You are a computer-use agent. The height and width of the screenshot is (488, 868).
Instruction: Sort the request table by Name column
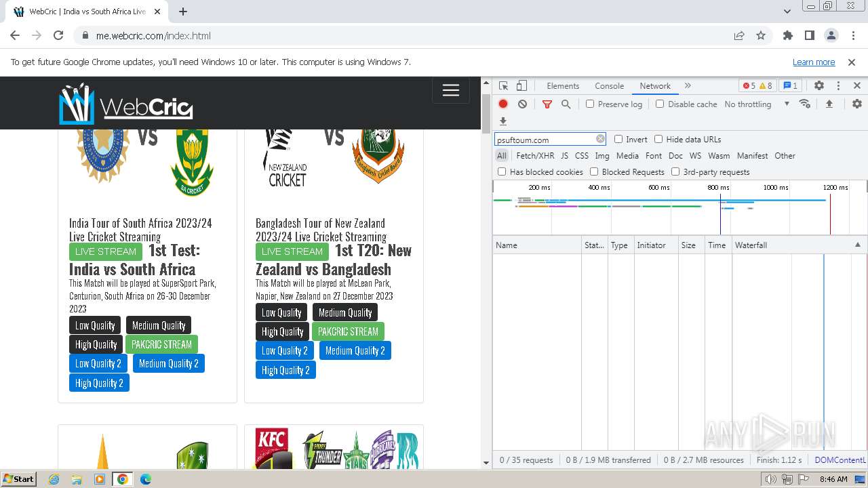[x=537, y=245]
